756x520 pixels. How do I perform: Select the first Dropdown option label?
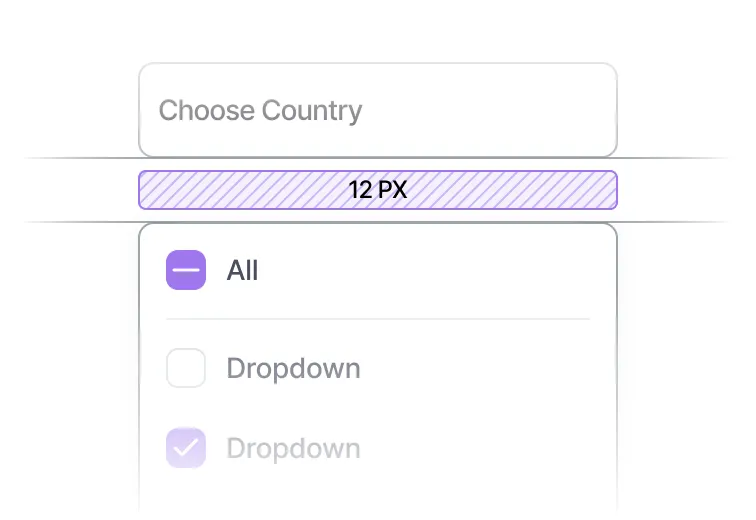[x=293, y=368]
